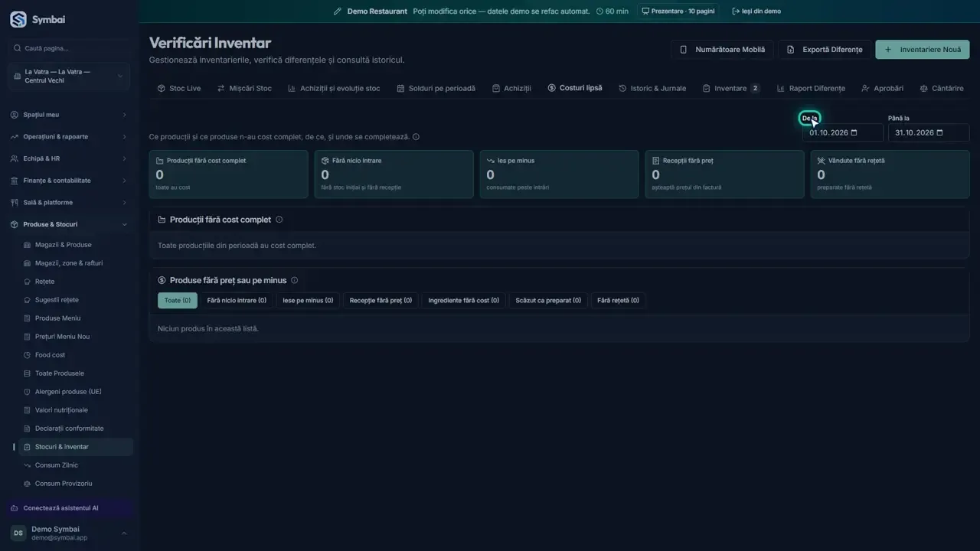This screenshot has width=980, height=551.
Task: Select the Sugestii rețete sidebar icon
Action: [28, 300]
